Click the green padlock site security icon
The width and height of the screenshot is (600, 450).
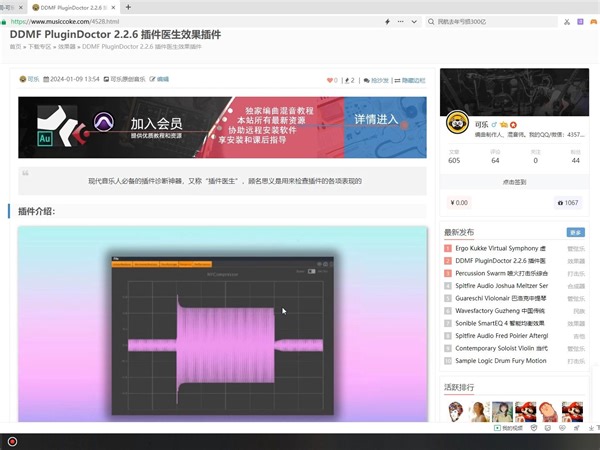[4, 22]
